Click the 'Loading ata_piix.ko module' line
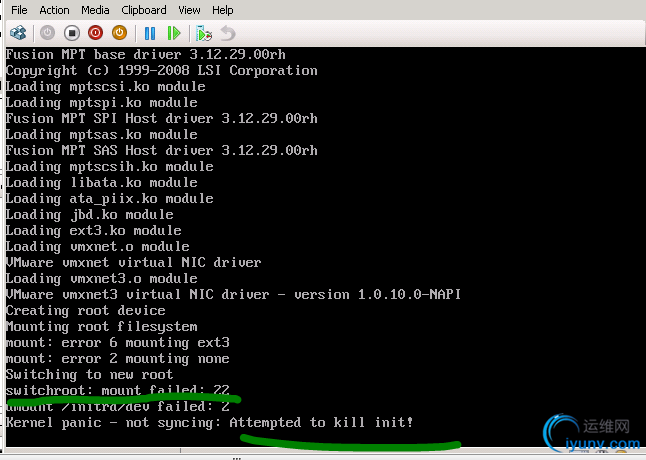 click(110, 199)
